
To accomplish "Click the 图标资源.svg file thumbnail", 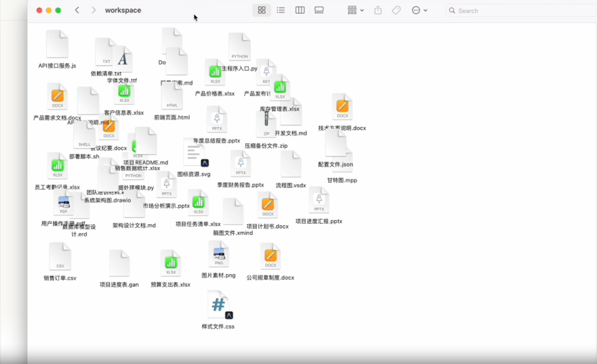I will tap(194, 152).
